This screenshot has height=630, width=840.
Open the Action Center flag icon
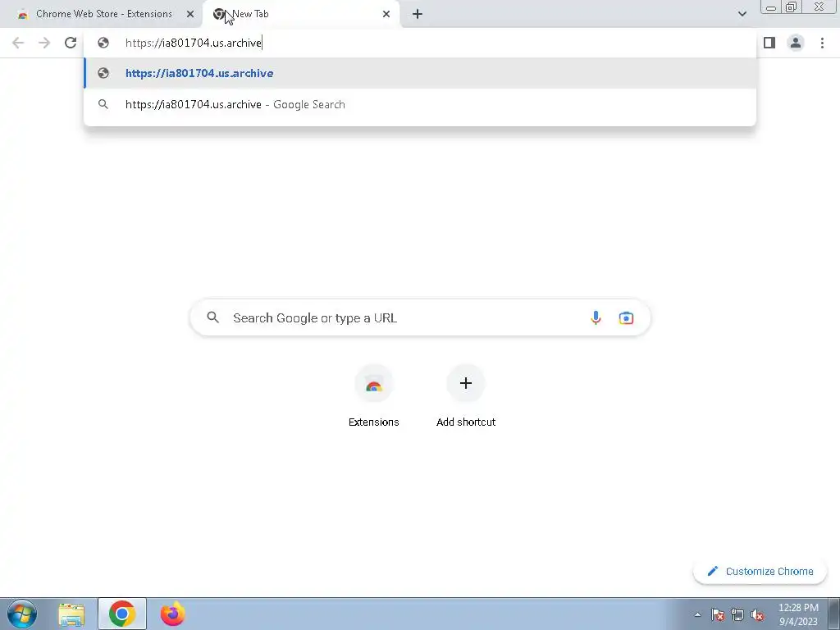(x=718, y=614)
